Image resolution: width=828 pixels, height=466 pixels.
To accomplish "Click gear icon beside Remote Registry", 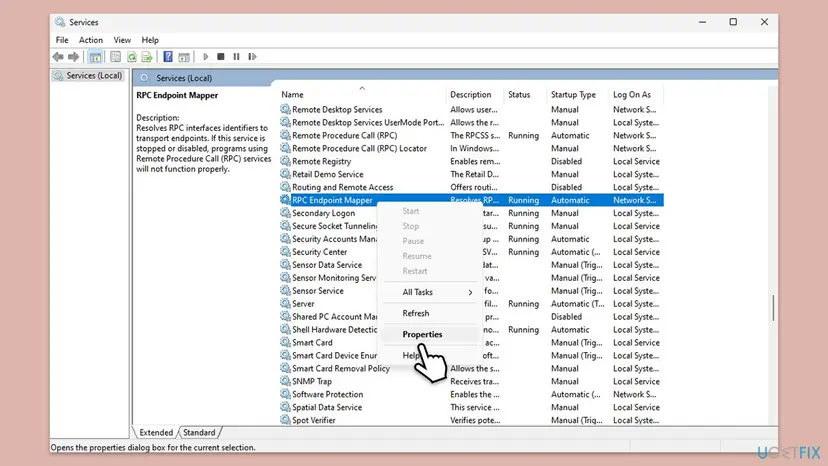I will [285, 161].
